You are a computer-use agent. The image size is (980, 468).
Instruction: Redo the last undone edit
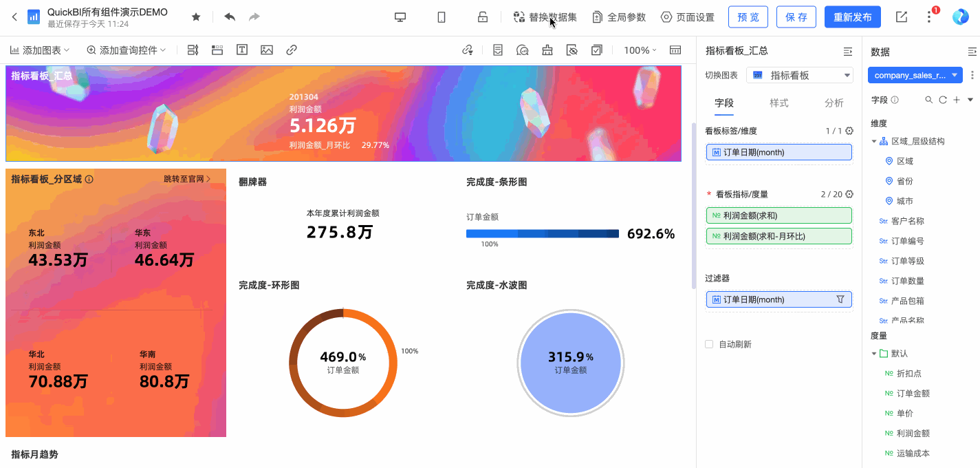[254, 17]
